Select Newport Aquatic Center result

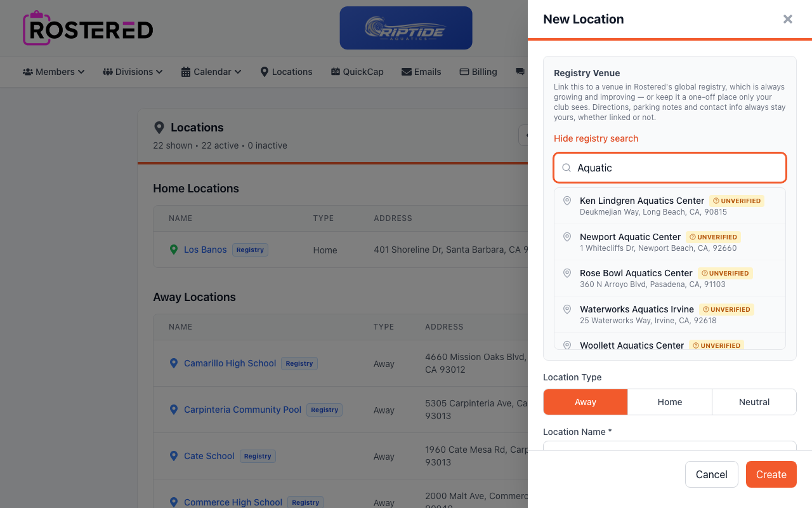[x=670, y=242]
